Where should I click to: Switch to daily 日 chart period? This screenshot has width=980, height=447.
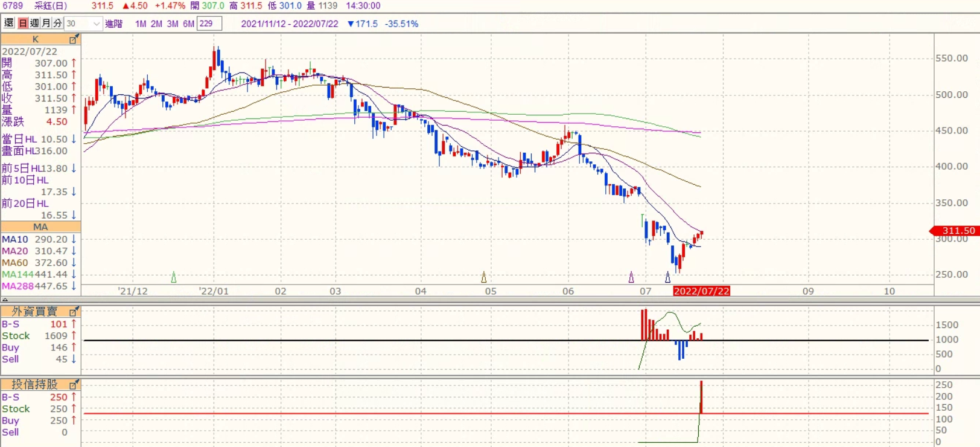tap(23, 24)
